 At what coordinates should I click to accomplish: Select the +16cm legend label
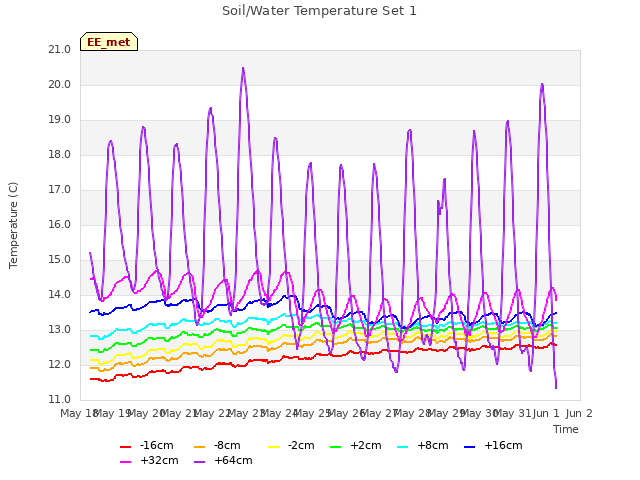click(x=503, y=445)
